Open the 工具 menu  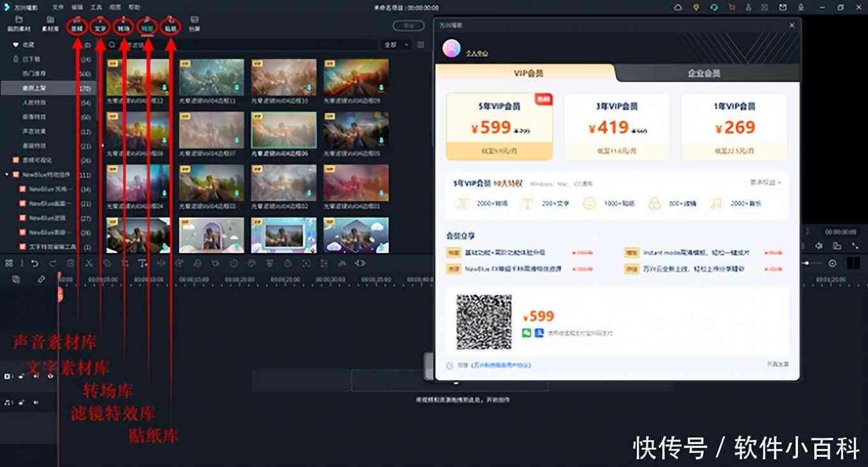(x=96, y=7)
